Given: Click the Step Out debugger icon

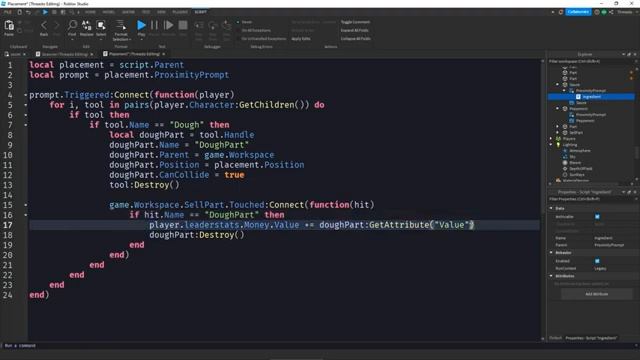Looking at the screenshot, I should pos(227,26).
